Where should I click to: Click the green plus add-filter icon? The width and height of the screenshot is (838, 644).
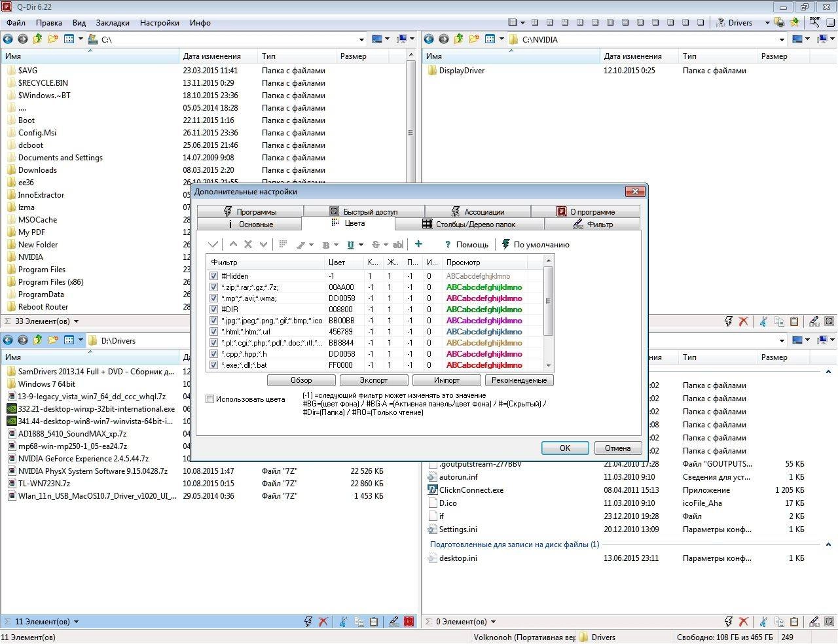(x=418, y=244)
